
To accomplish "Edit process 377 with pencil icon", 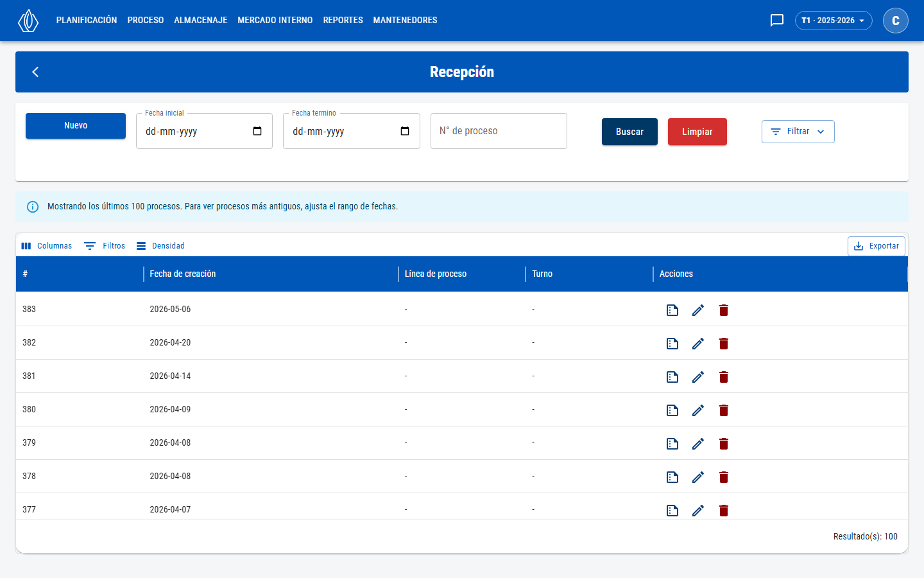I will (x=698, y=511).
